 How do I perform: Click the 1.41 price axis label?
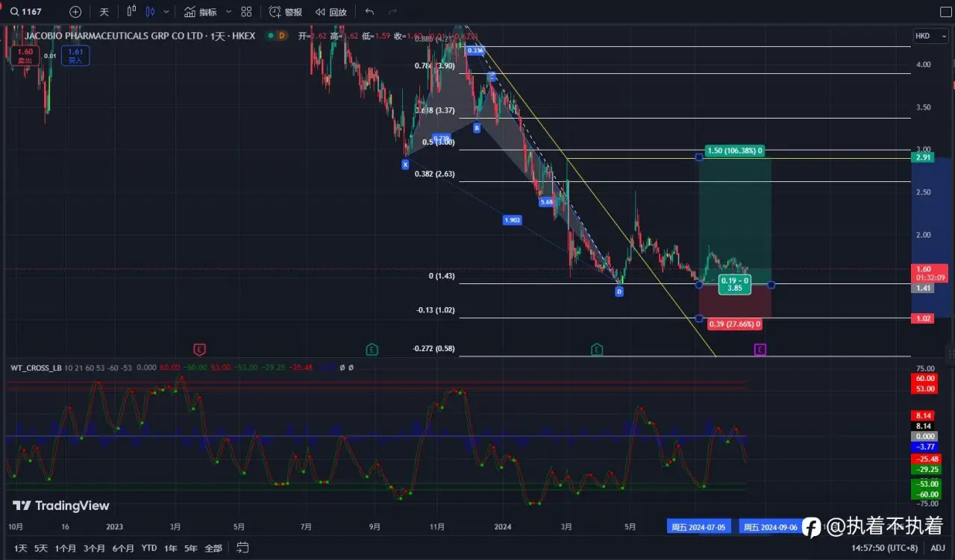pyautogui.click(x=924, y=288)
